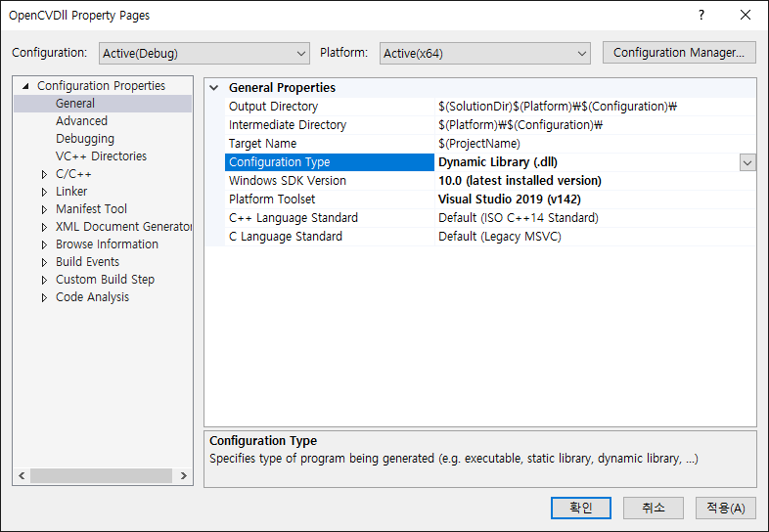The height and width of the screenshot is (532, 769).
Task: Edit the $(ProjectName) target name value
Action: [595, 144]
